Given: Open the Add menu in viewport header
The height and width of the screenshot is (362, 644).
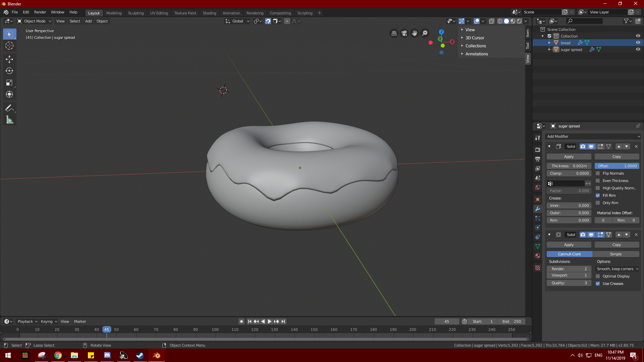Looking at the screenshot, I should [88, 21].
